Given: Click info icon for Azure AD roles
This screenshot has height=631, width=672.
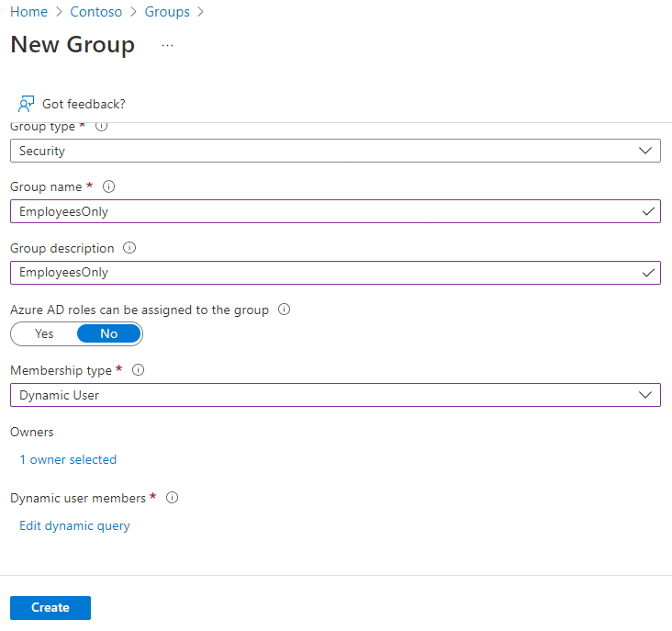Looking at the screenshot, I should [284, 310].
